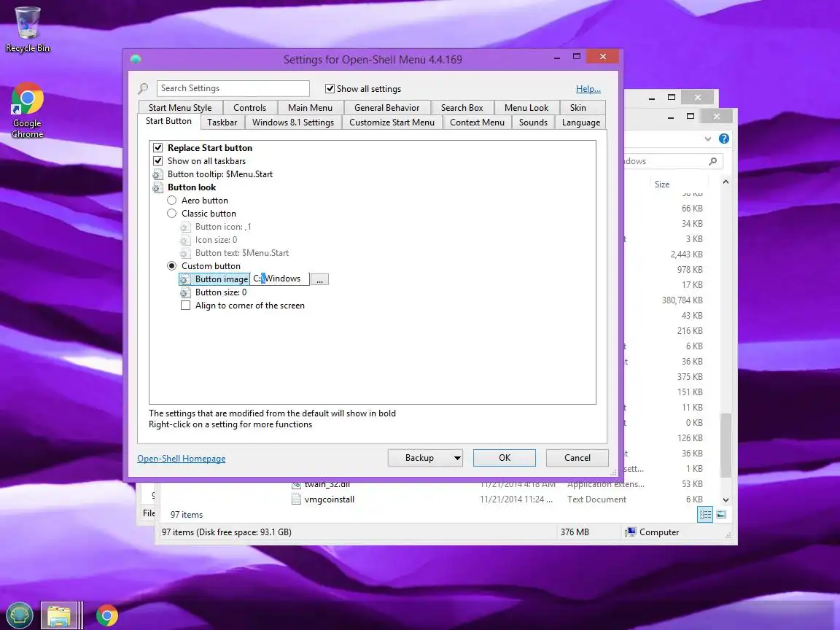Click into the Search Settings field
840x630 pixels.
click(233, 88)
